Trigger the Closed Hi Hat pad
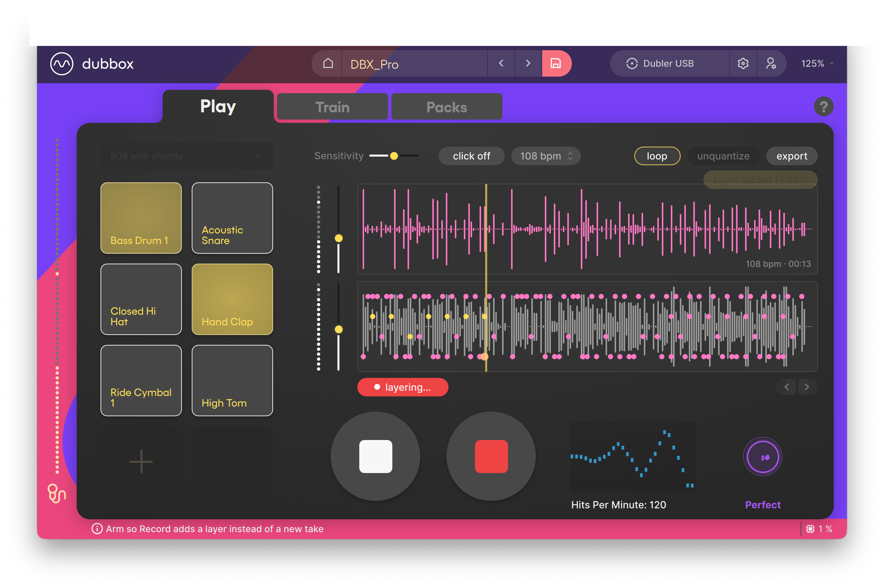This screenshot has width=884, height=588. pos(141,299)
